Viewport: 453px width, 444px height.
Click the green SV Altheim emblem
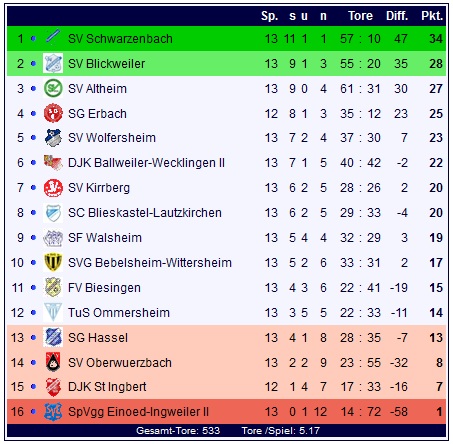[53, 88]
